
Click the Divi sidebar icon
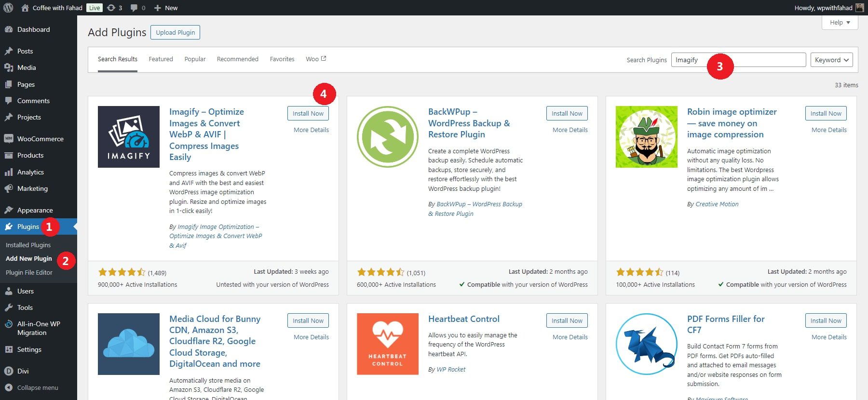9,371
